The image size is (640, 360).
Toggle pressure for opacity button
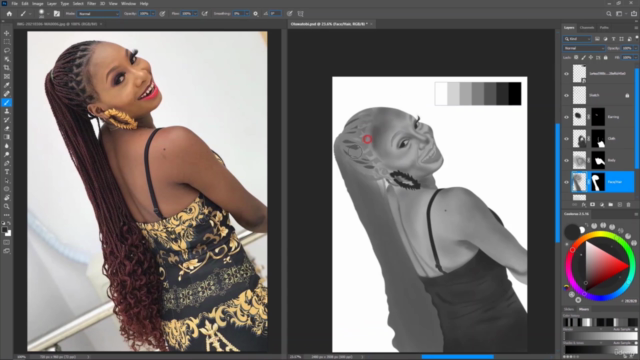pos(162,13)
